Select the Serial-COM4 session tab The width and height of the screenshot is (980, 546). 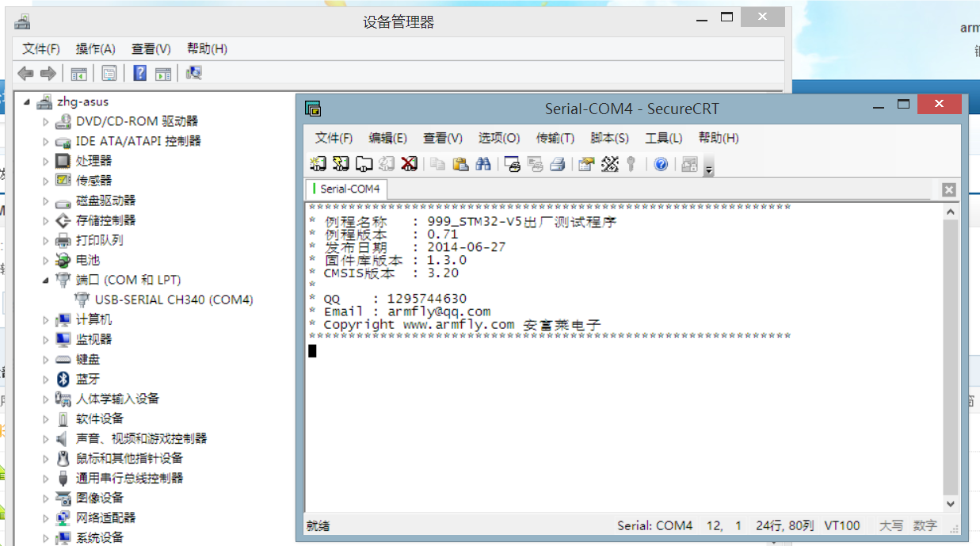coord(347,189)
